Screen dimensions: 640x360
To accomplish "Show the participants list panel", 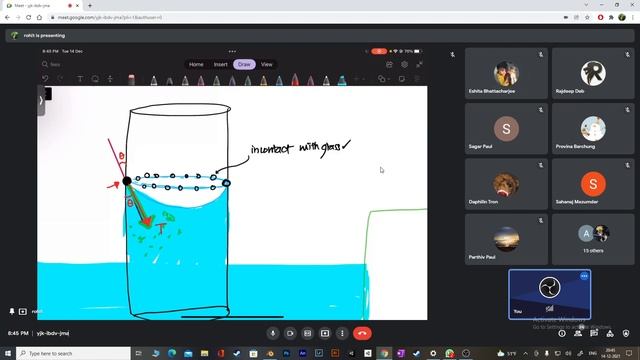I will click(578, 333).
